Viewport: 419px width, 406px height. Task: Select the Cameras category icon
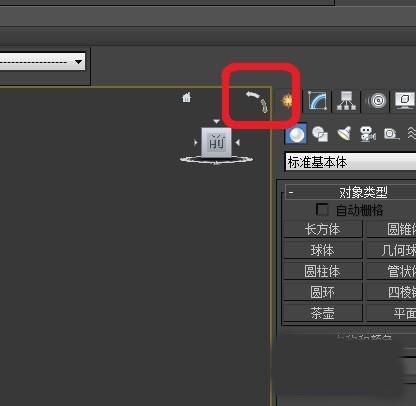[x=367, y=134]
